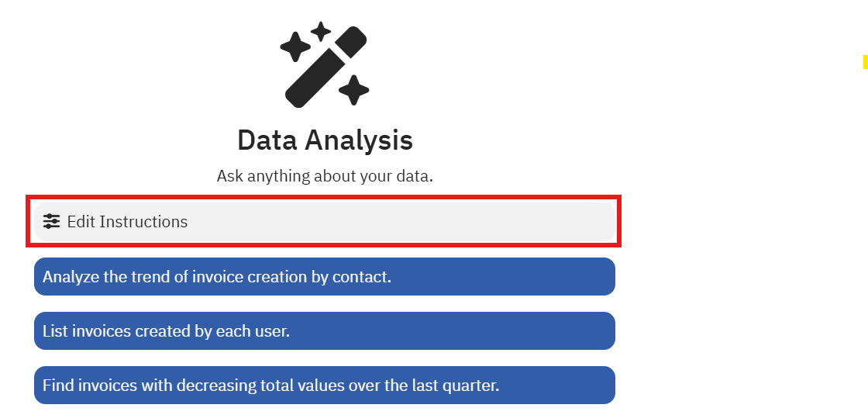Click the largest sparkle star beside the wand
Viewport: 868px width, 415px height.
point(295,47)
